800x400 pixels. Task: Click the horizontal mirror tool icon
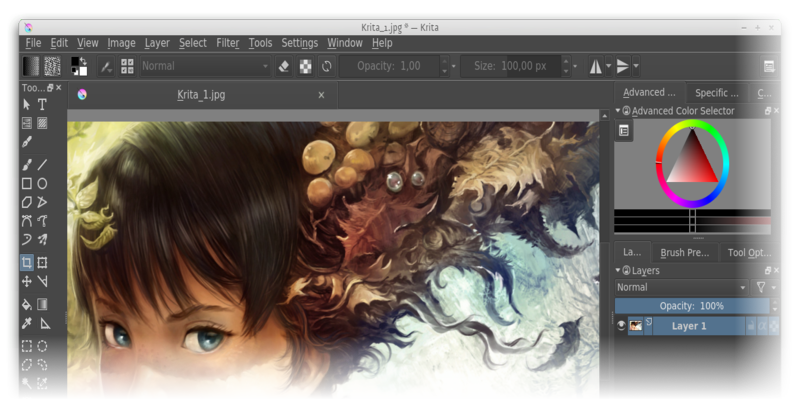pos(598,66)
